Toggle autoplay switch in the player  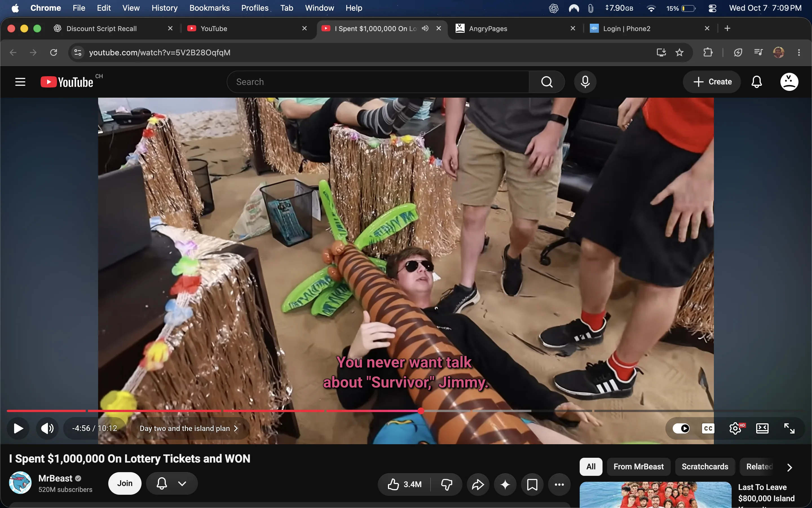click(x=681, y=428)
